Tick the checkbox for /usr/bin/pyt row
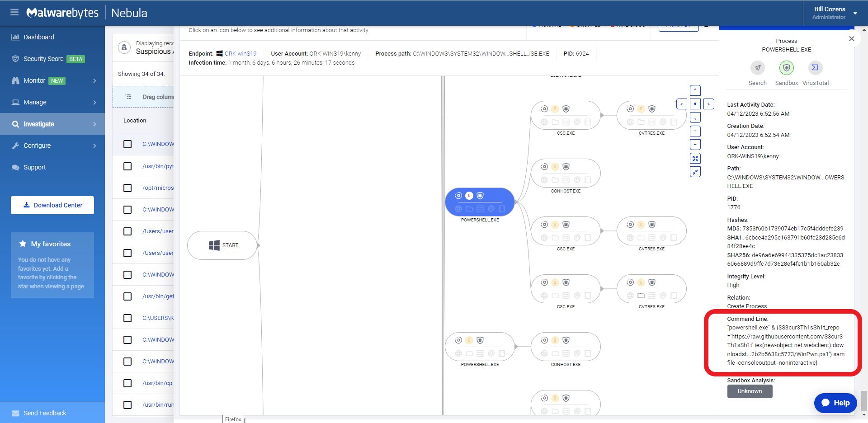The height and width of the screenshot is (423, 868). coord(127,166)
